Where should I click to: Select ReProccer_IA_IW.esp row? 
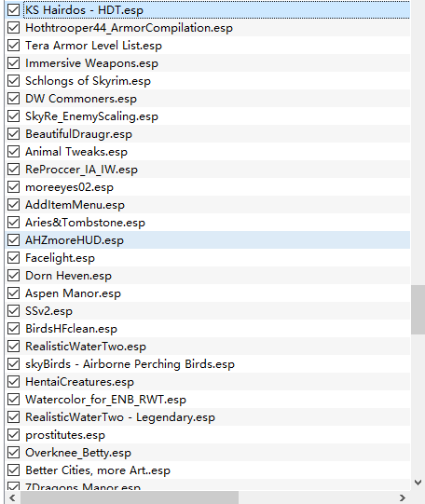click(x=81, y=170)
